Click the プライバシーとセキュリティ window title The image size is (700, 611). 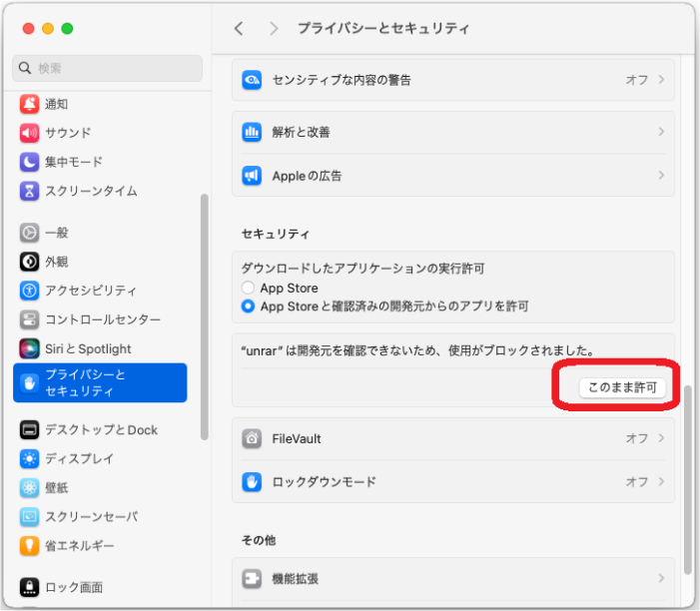click(383, 29)
